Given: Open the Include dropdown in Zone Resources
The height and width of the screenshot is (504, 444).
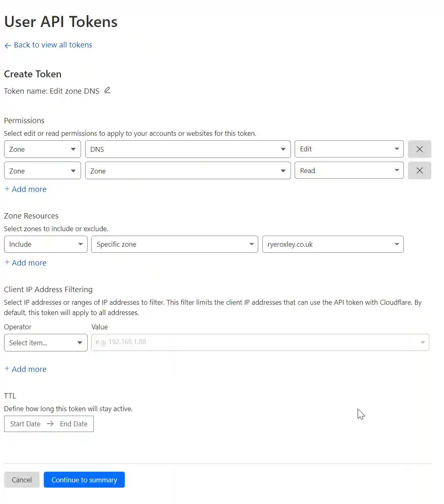Looking at the screenshot, I should 45,244.
